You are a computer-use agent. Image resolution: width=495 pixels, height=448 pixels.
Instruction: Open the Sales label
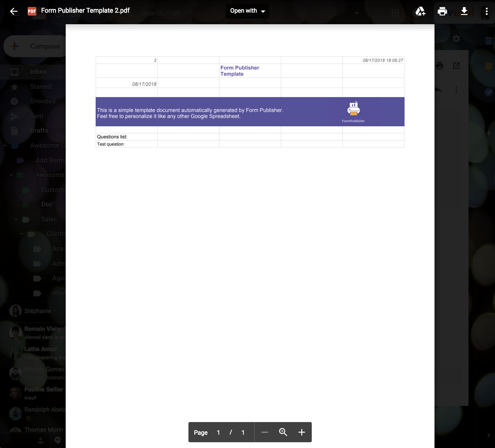pos(49,219)
